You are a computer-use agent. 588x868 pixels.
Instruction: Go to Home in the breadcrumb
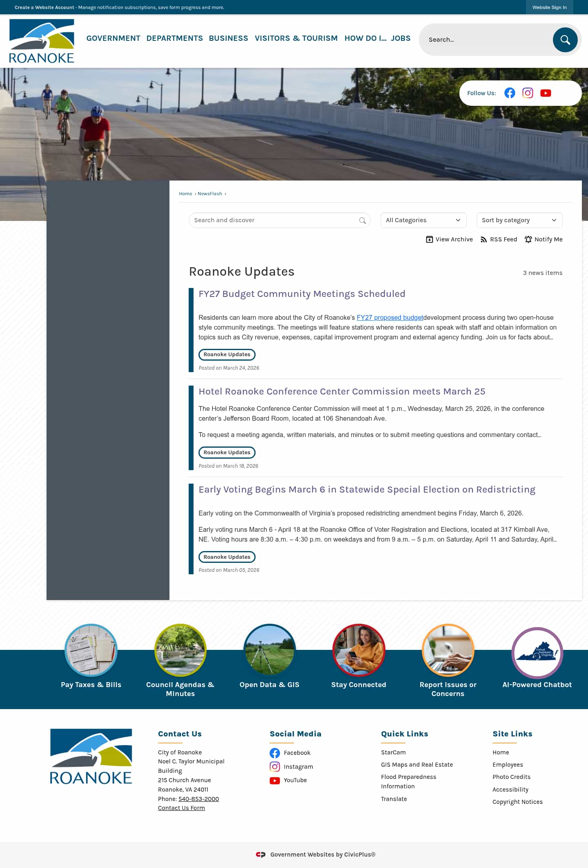click(185, 194)
